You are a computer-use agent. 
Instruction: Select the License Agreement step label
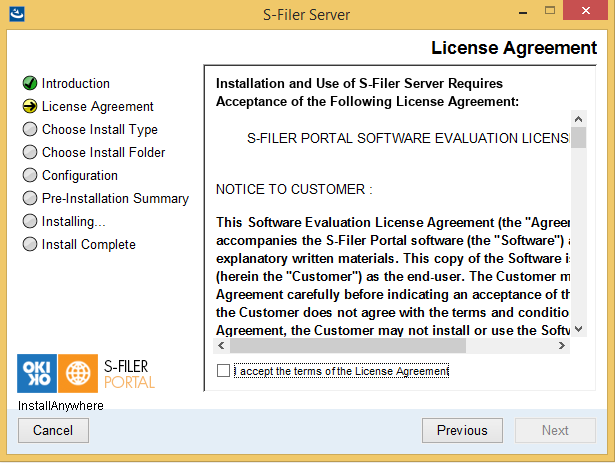pyautogui.click(x=98, y=107)
